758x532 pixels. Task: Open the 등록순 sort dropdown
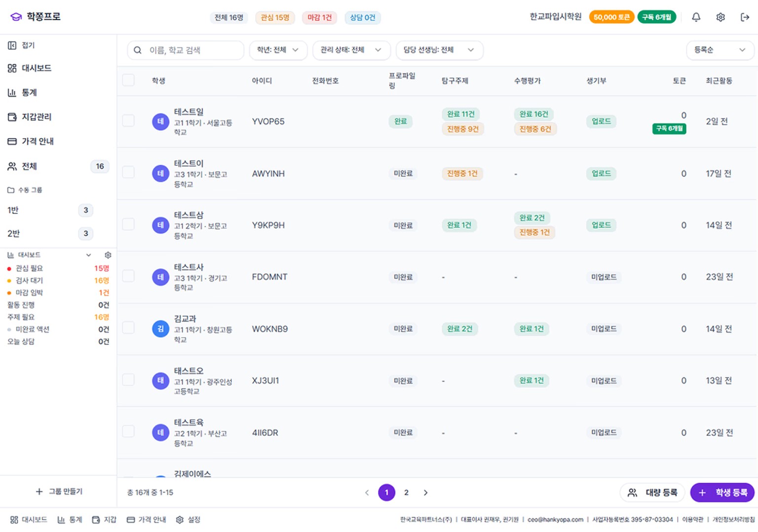pyautogui.click(x=720, y=50)
